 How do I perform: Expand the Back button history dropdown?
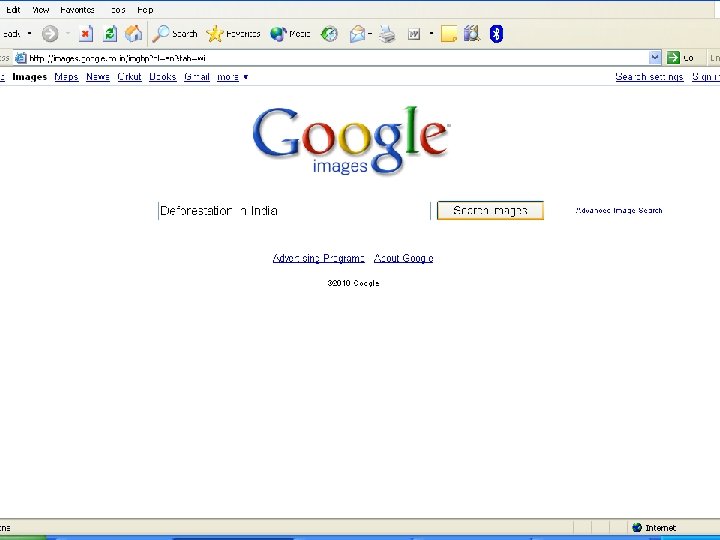[x=29, y=33]
